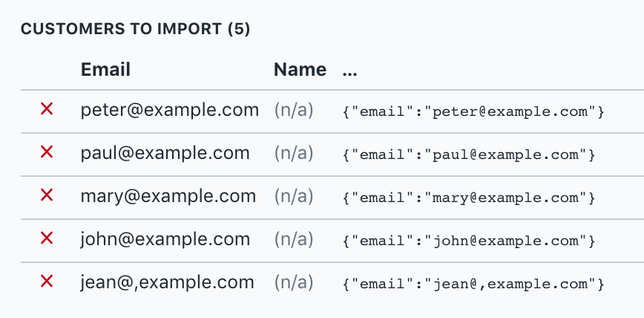Image resolution: width=644 pixels, height=318 pixels.
Task: Click the ellipsis column header
Action: point(350,70)
